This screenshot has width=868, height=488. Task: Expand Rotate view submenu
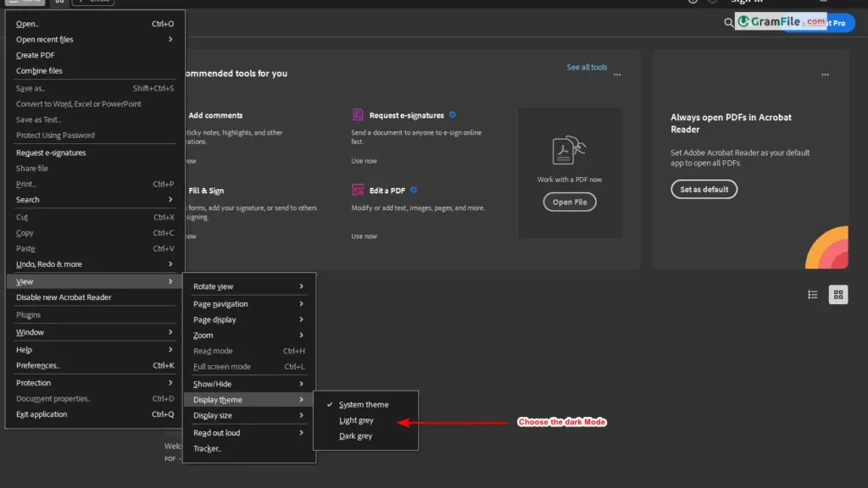click(x=248, y=286)
